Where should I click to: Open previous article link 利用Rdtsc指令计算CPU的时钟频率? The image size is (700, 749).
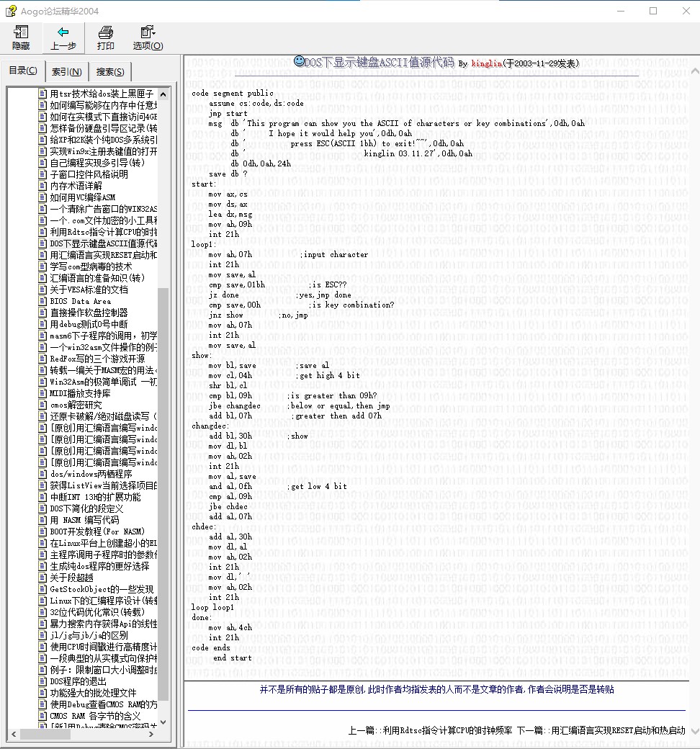point(447,730)
